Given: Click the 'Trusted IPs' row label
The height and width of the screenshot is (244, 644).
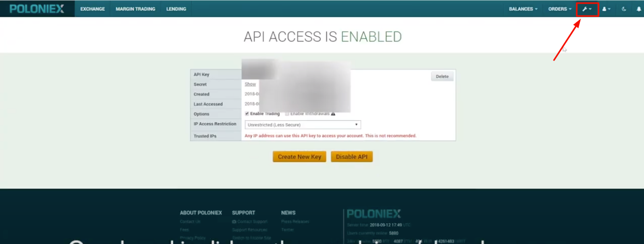Looking at the screenshot, I should click(x=205, y=136).
